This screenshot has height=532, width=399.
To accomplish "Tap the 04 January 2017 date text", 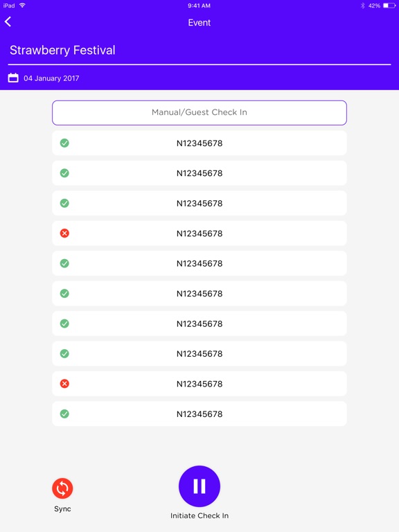I will coord(51,78).
